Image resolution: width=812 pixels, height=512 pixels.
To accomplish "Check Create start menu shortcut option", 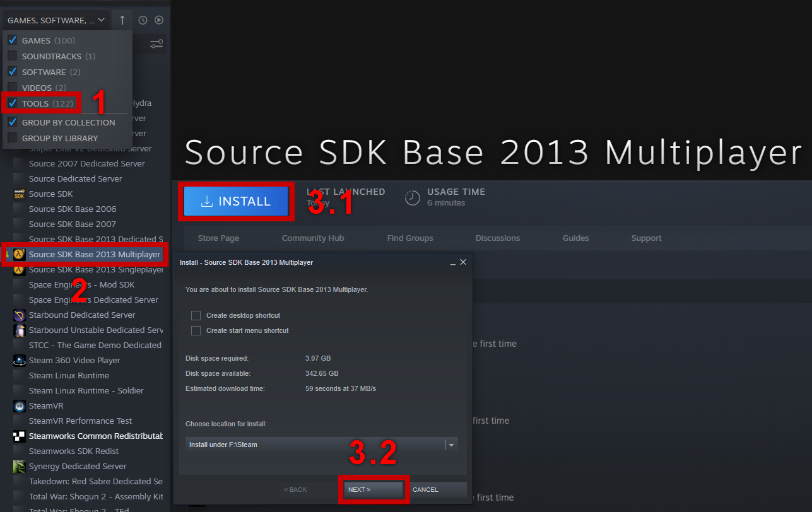I will 196,330.
